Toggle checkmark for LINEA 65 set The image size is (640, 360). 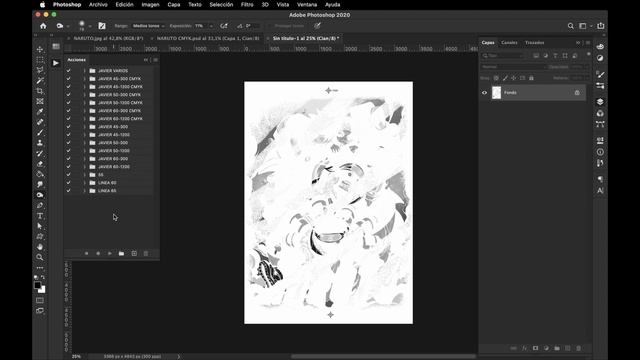coord(68,191)
